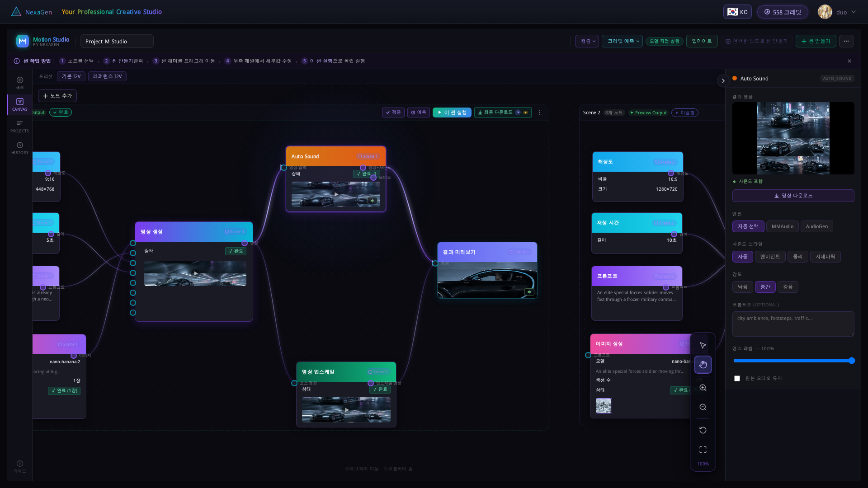Select the 자동 선택 engine option
This screenshot has width=868, height=488.
748,226
